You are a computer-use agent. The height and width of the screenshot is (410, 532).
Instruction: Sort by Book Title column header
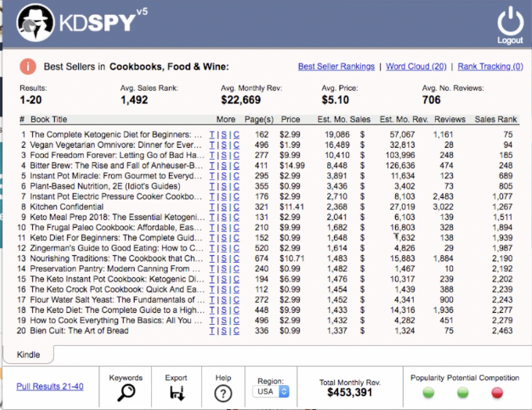coord(49,120)
